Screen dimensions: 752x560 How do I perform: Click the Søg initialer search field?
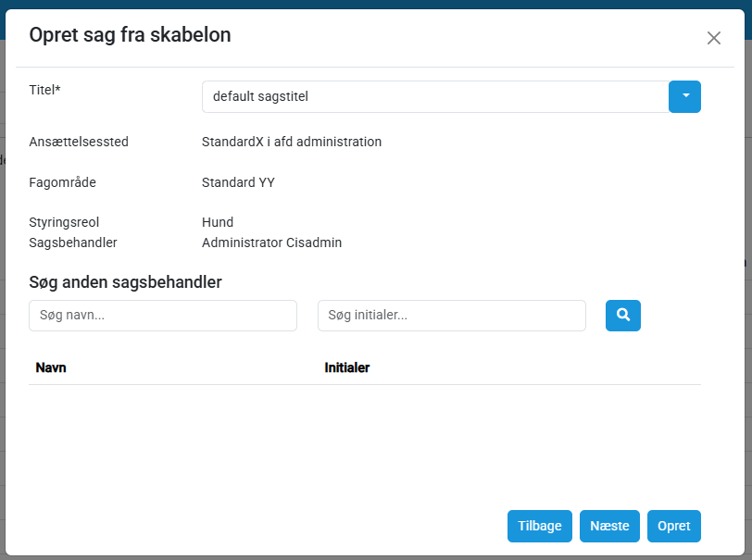pyautogui.click(x=451, y=316)
